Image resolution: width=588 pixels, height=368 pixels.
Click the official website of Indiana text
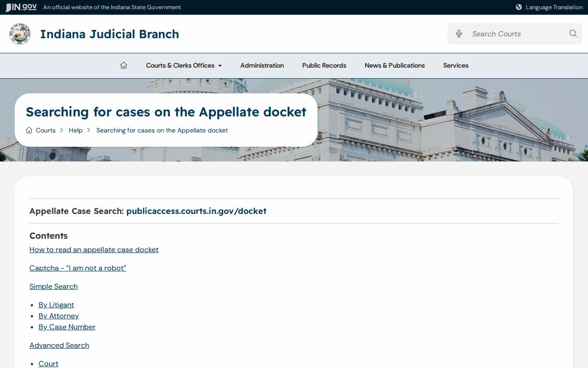coord(112,7)
